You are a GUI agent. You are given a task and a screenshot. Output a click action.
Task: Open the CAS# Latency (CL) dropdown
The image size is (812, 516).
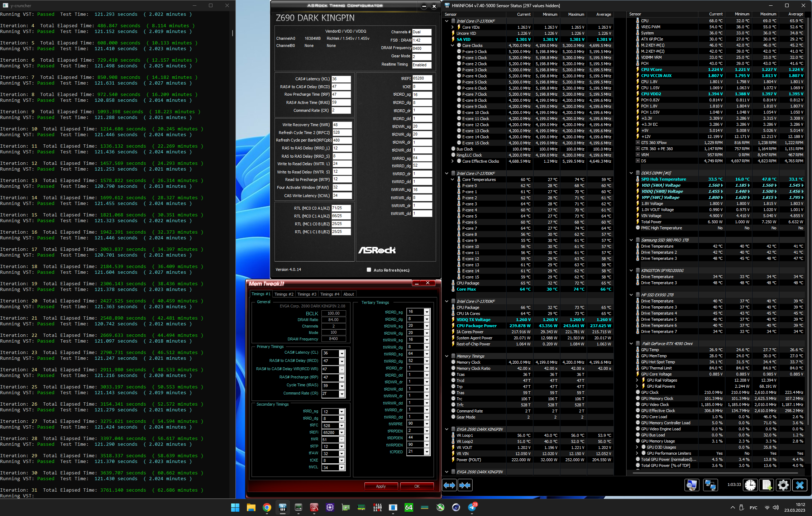point(342,353)
